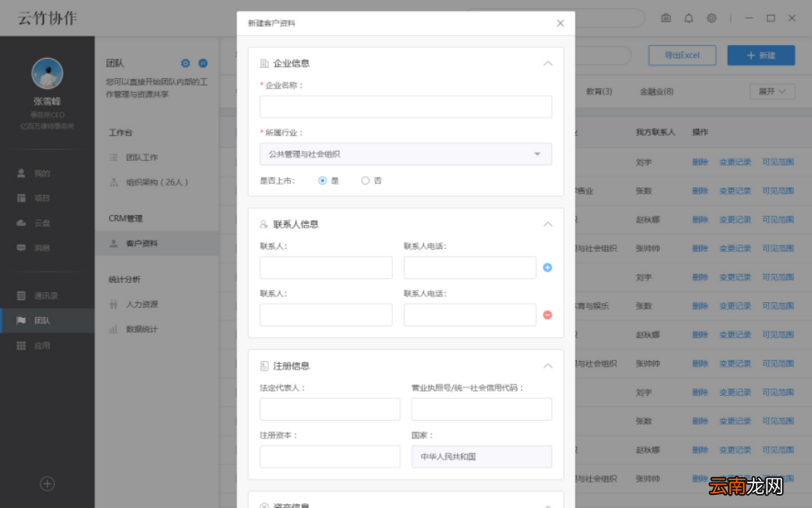Screen dimensions: 812x508
Task: Collapse the 企业信息 section
Action: (x=548, y=63)
